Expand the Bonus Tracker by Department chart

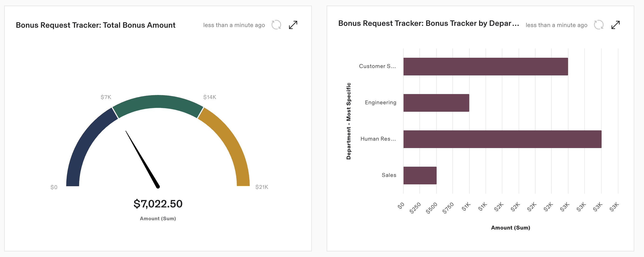(616, 25)
